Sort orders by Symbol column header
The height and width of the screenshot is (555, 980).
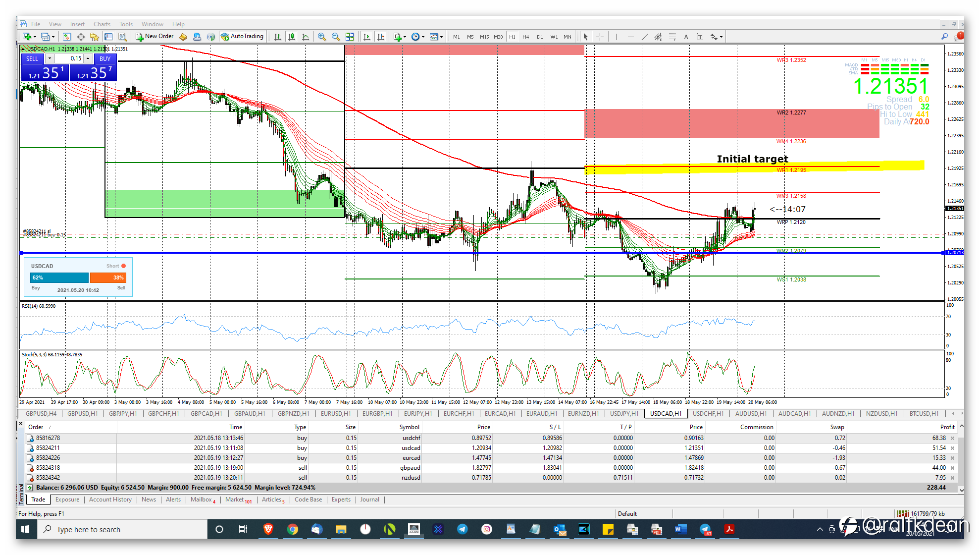pyautogui.click(x=410, y=427)
